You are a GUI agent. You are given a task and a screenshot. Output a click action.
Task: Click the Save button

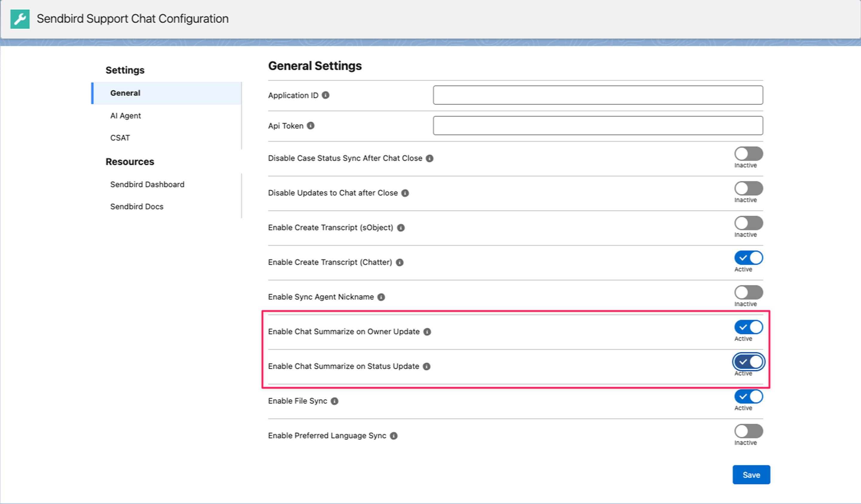pos(751,475)
